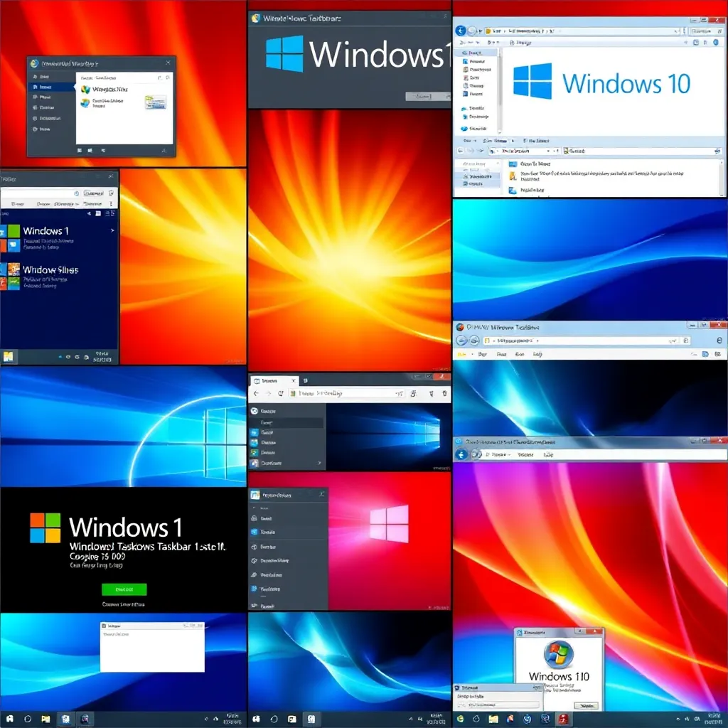Click search field in lower Explorer toolbar
728x728 pixels.
tap(642, 151)
